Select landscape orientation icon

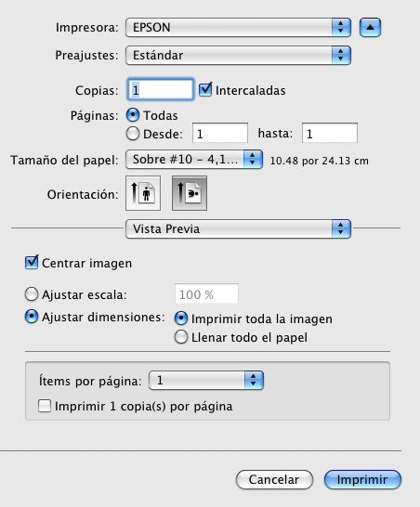coord(190,193)
